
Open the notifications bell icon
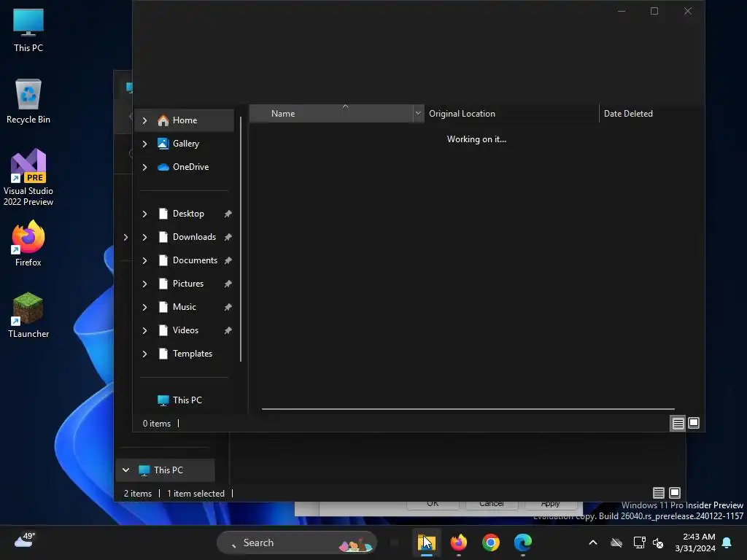tap(727, 542)
